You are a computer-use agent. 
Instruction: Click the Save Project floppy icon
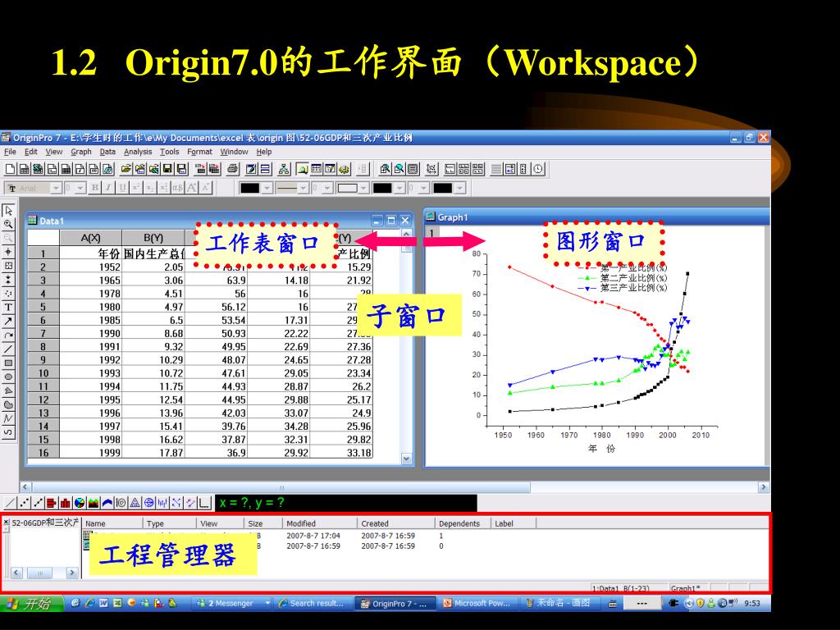[167, 169]
